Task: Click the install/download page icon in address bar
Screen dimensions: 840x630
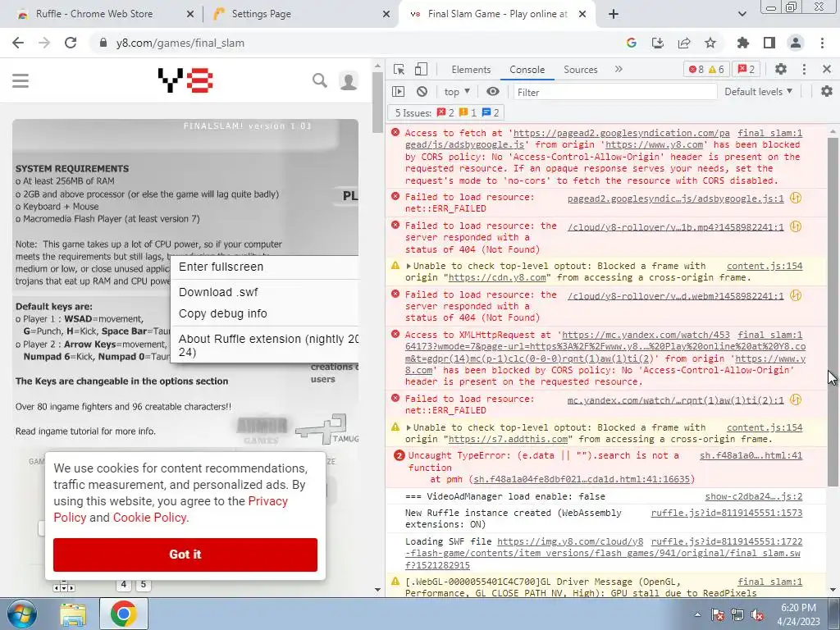Action: coord(658,43)
